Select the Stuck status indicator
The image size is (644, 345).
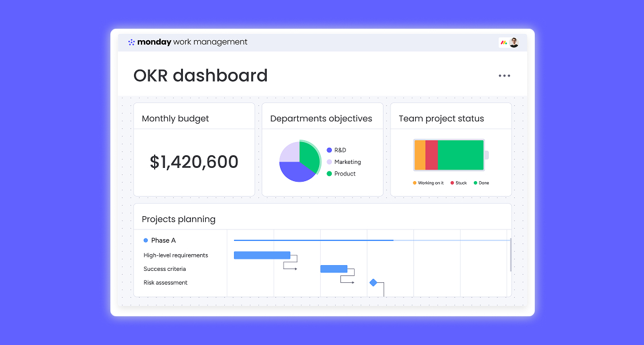click(451, 182)
